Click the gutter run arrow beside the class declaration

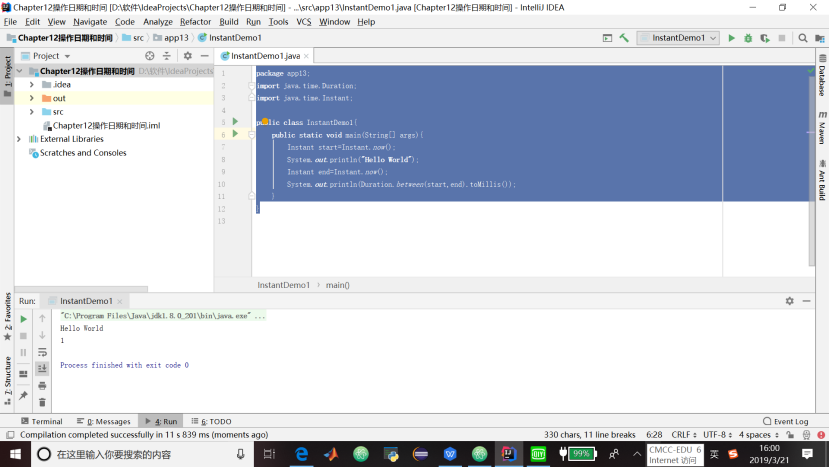pyautogui.click(x=235, y=121)
